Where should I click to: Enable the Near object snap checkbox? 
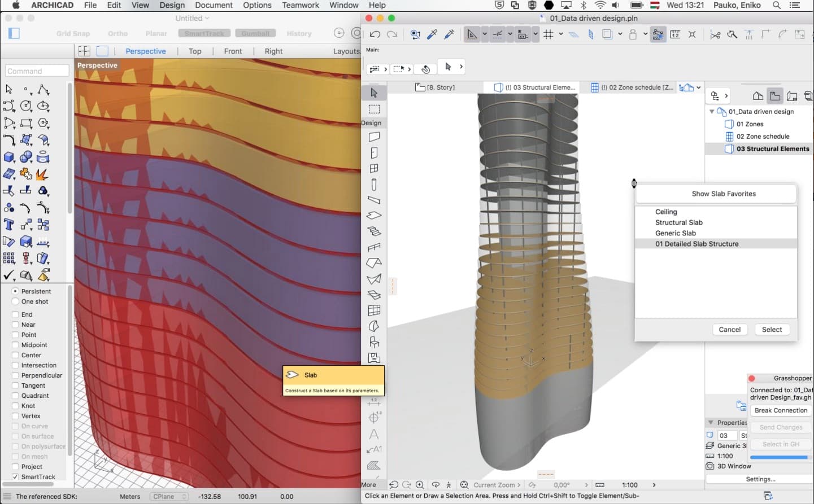coord(15,325)
